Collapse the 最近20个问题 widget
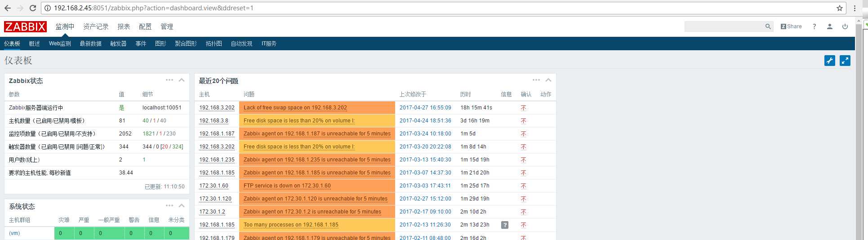This screenshot has width=868, height=240. [548, 80]
